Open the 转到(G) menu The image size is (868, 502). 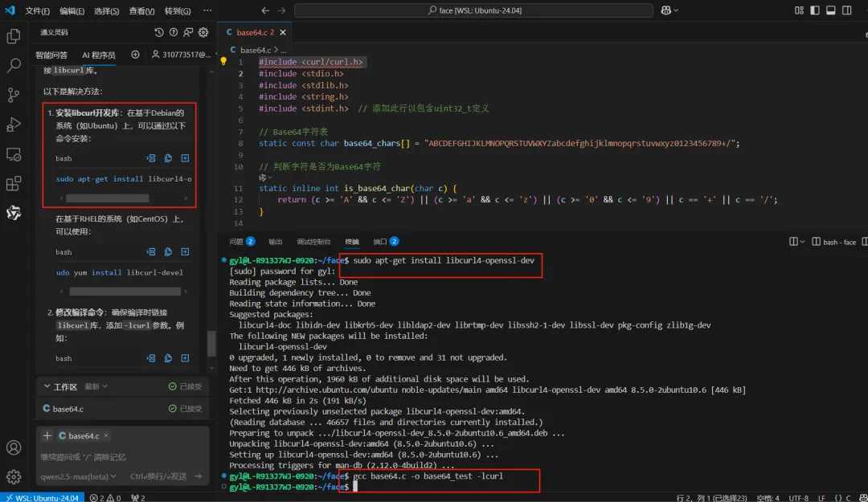tap(177, 11)
